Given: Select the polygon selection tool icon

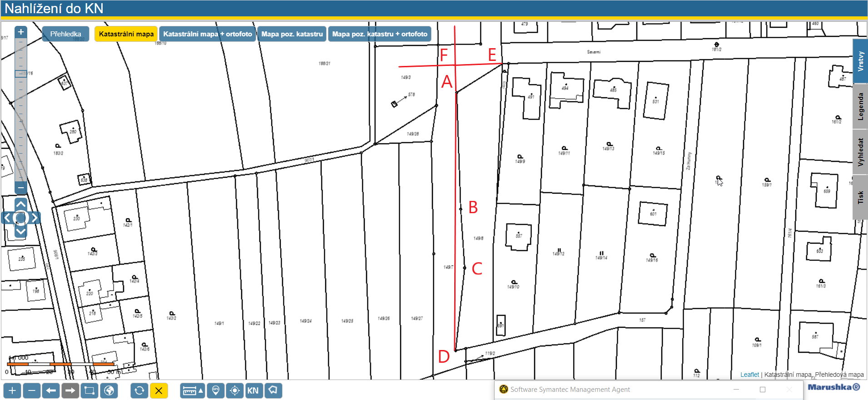Looking at the screenshot, I should coord(273,390).
